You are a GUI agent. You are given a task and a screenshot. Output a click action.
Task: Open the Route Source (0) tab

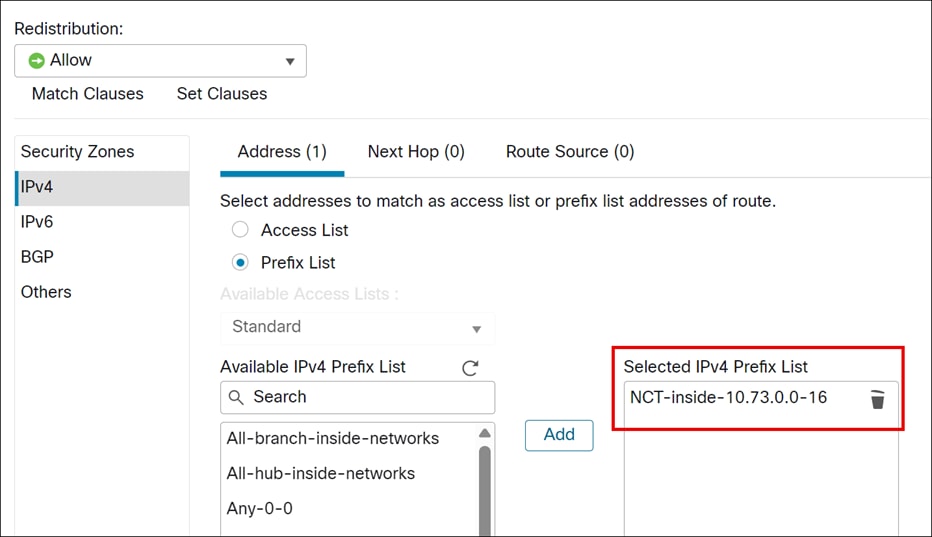(x=570, y=152)
